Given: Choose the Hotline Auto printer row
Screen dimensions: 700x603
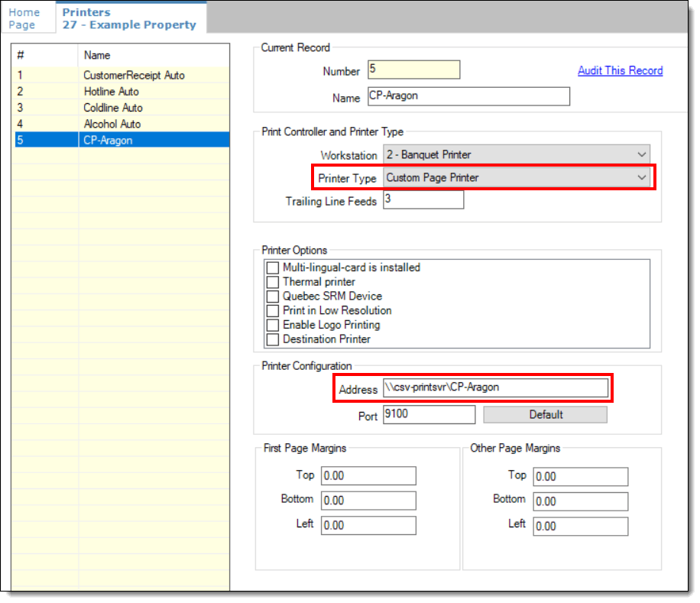Looking at the screenshot, I should (112, 92).
